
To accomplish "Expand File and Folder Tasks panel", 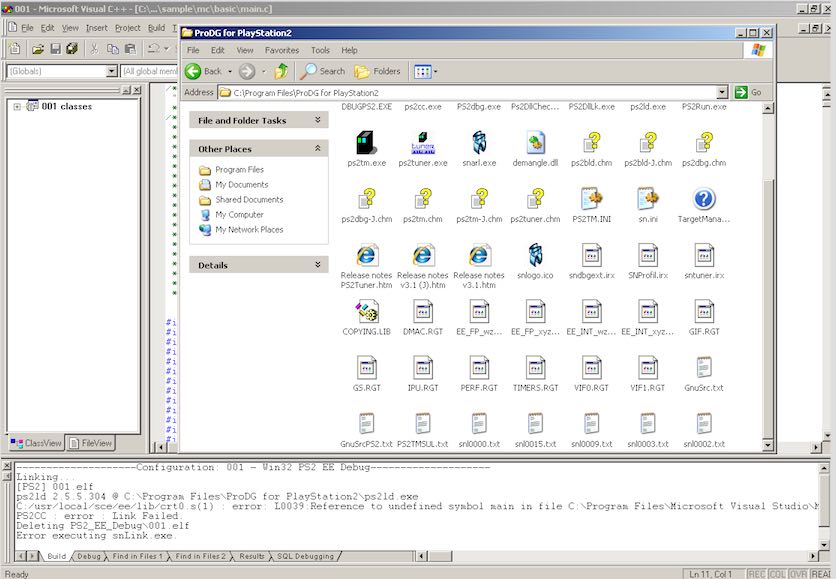I will (x=318, y=120).
